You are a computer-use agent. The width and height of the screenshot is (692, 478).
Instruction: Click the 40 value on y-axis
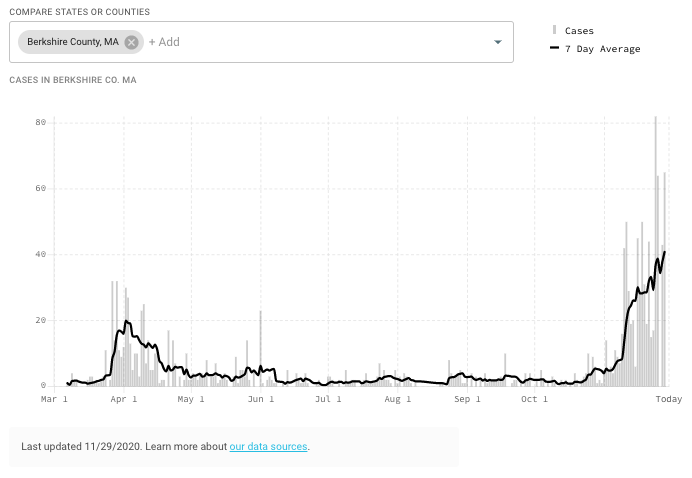click(x=41, y=254)
